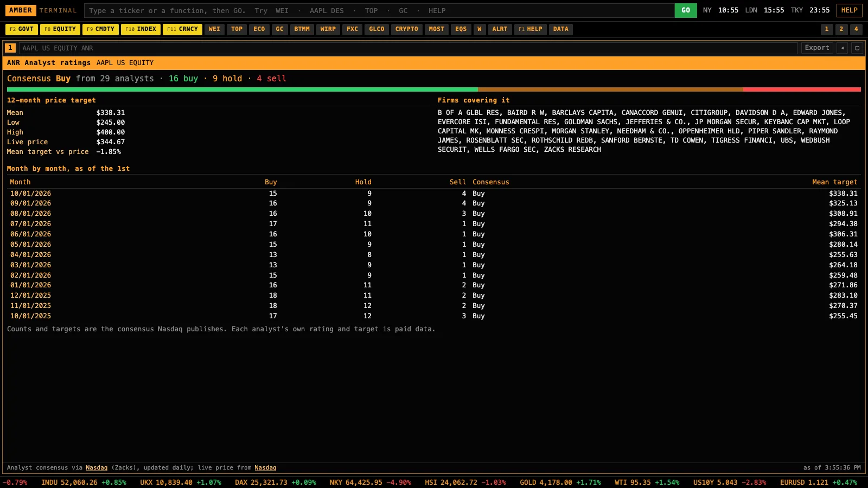Screen dimensions: 868x488
Task: Select the GLCO shortcut
Action: pos(377,29)
